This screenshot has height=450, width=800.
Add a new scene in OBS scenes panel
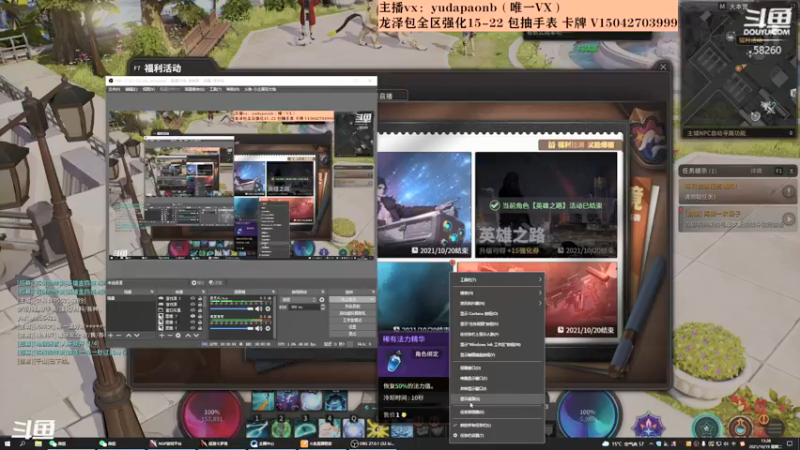point(111,336)
